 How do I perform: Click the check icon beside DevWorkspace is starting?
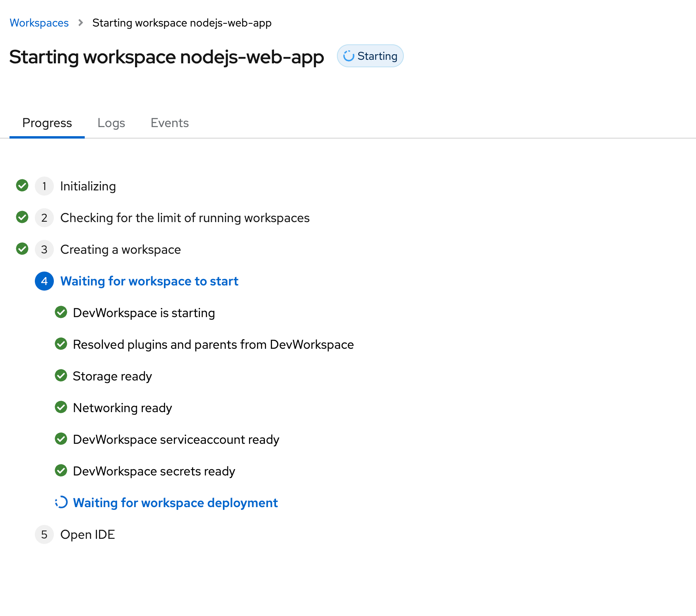click(61, 312)
